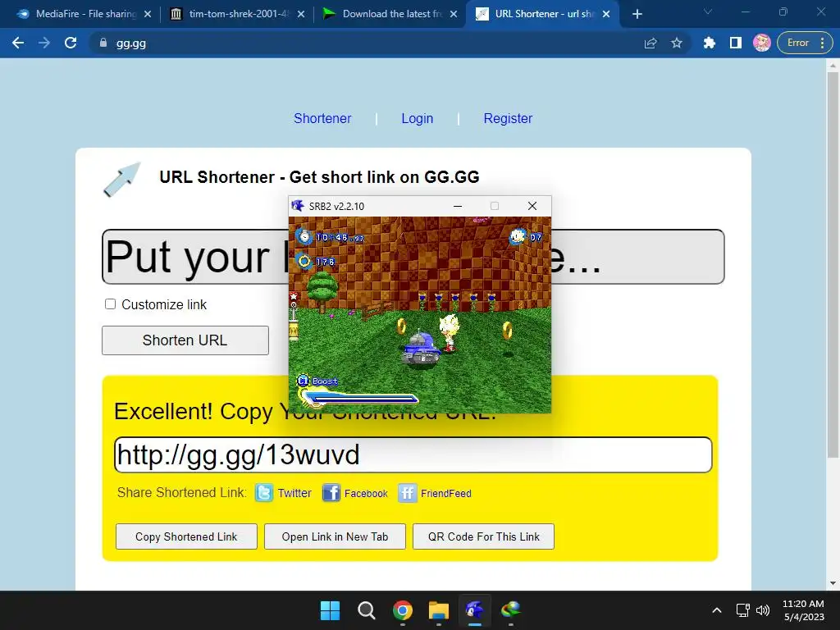This screenshot has width=840, height=630.
Task: Close the MediaFire tab
Action: (x=148, y=14)
